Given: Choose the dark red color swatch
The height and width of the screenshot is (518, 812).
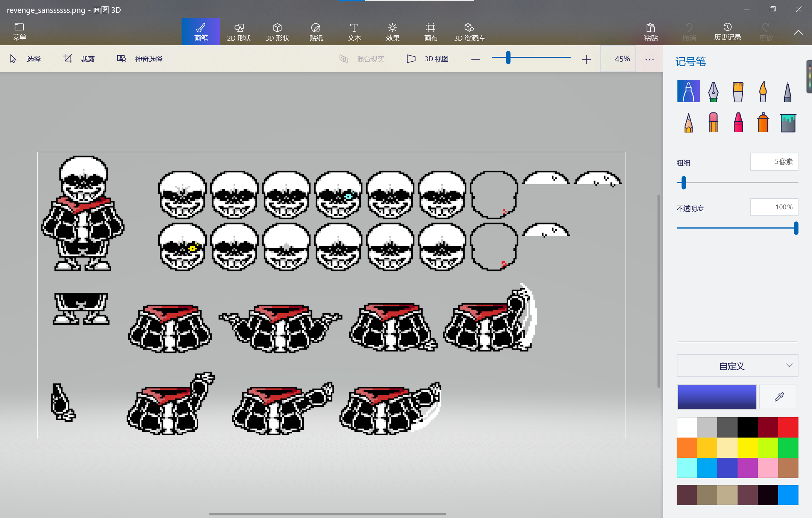Looking at the screenshot, I should [x=768, y=427].
